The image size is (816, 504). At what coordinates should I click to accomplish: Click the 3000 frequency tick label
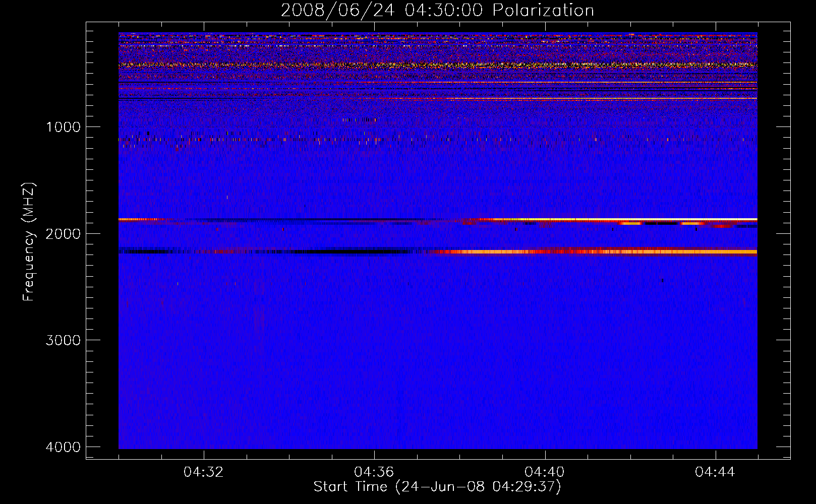click(x=63, y=340)
